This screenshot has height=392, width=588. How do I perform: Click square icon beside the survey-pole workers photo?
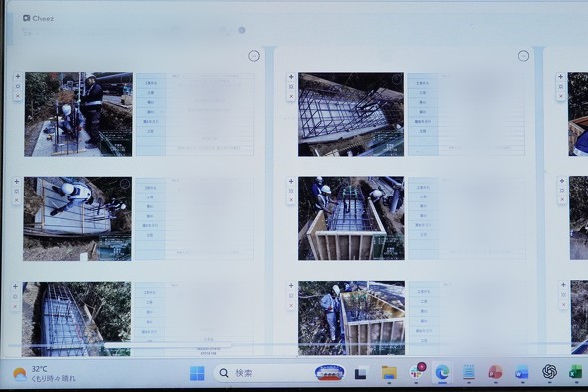(x=18, y=87)
